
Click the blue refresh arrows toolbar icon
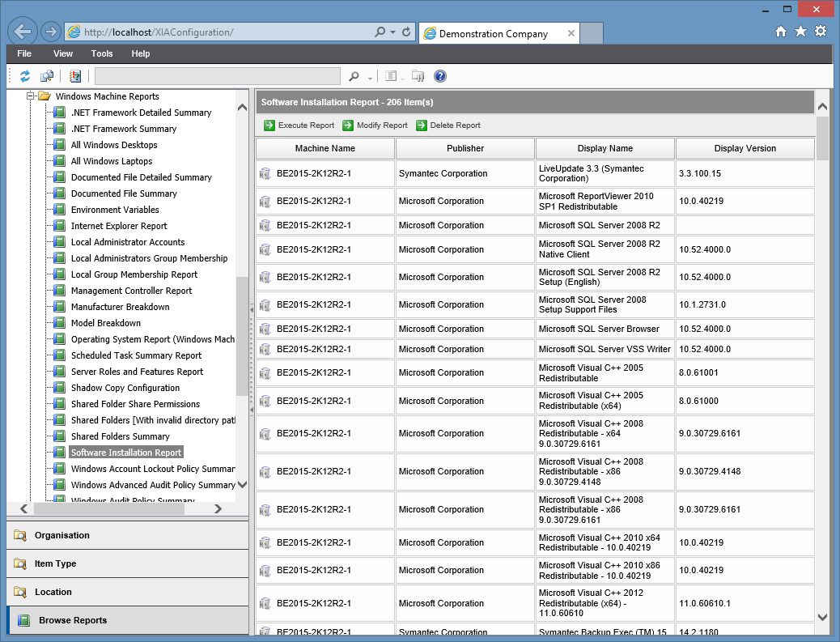click(24, 76)
